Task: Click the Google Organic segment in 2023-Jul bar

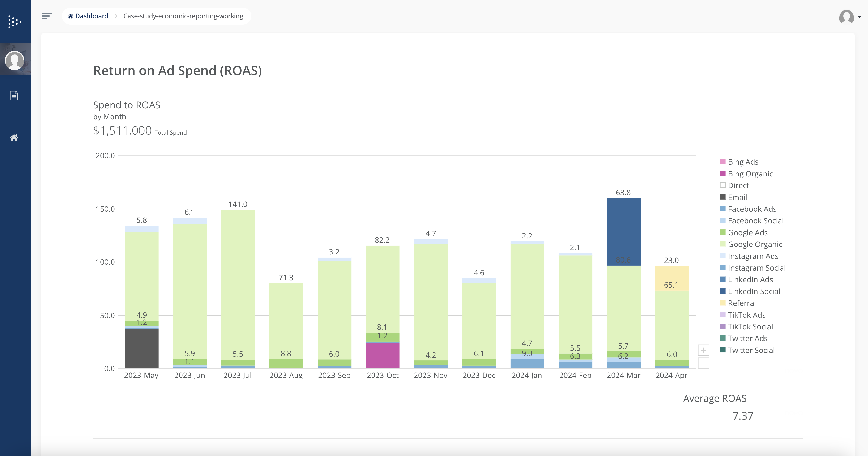Action: tap(238, 285)
